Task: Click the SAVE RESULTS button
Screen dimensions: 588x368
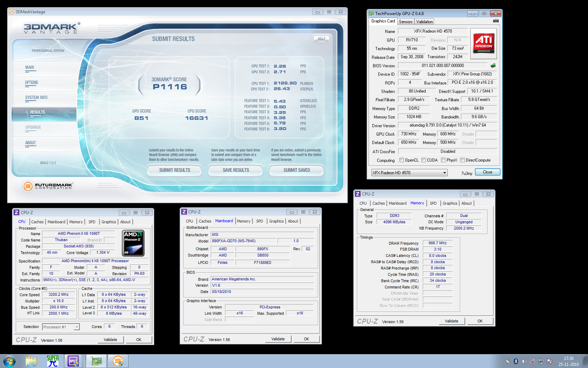Action: 236,170
